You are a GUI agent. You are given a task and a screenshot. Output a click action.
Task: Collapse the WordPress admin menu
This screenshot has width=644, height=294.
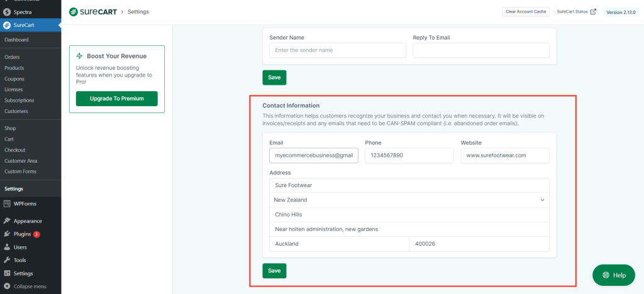tap(25, 286)
